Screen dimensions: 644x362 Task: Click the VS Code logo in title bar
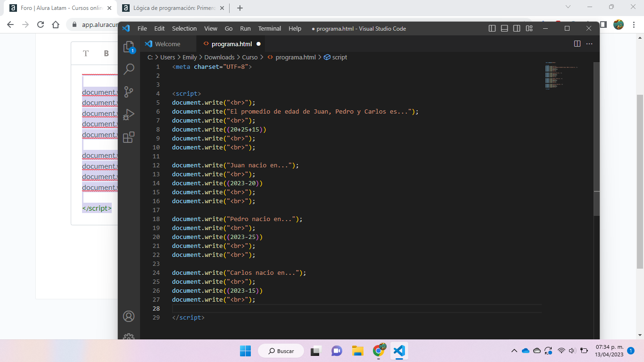point(126,28)
